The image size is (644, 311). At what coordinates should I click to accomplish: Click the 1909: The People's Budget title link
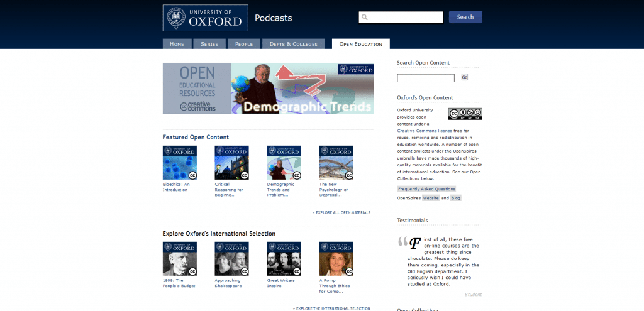click(179, 283)
